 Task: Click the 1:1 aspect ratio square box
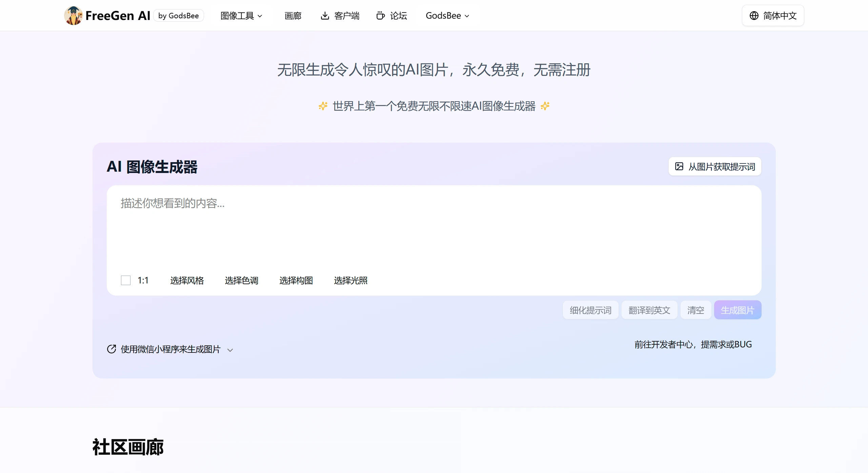click(x=126, y=280)
